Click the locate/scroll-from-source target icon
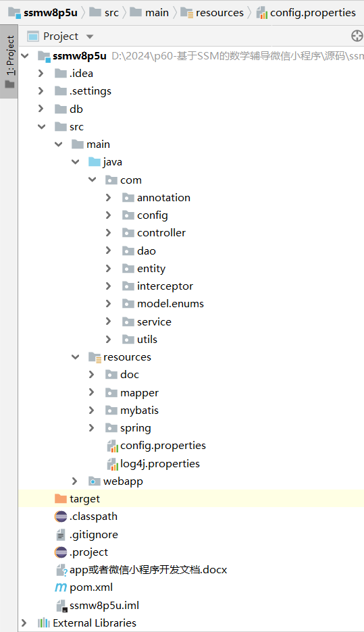The height and width of the screenshot is (632, 364). (x=357, y=36)
